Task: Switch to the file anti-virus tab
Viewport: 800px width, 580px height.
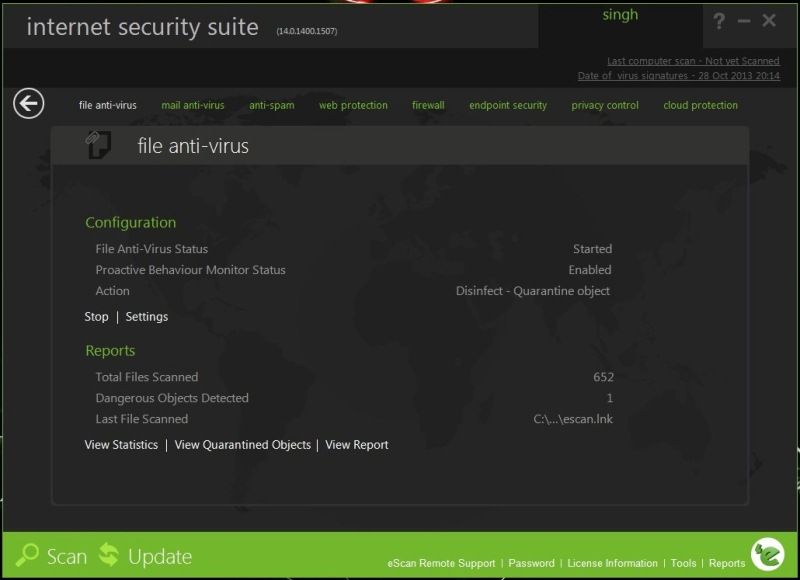Action: pyautogui.click(x=108, y=105)
